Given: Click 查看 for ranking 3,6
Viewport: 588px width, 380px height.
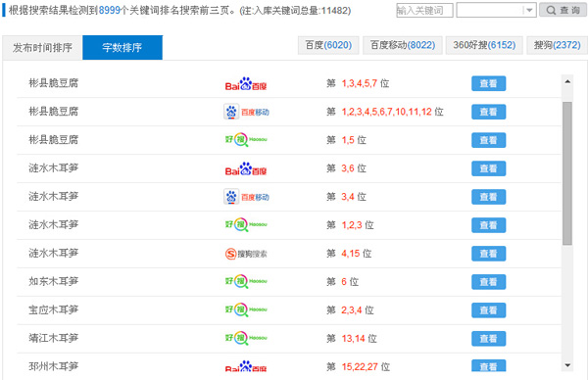Looking at the screenshot, I should (x=489, y=168).
